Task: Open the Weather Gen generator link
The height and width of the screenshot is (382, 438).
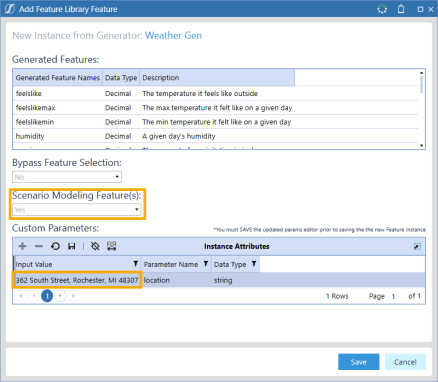Action: pyautogui.click(x=173, y=35)
